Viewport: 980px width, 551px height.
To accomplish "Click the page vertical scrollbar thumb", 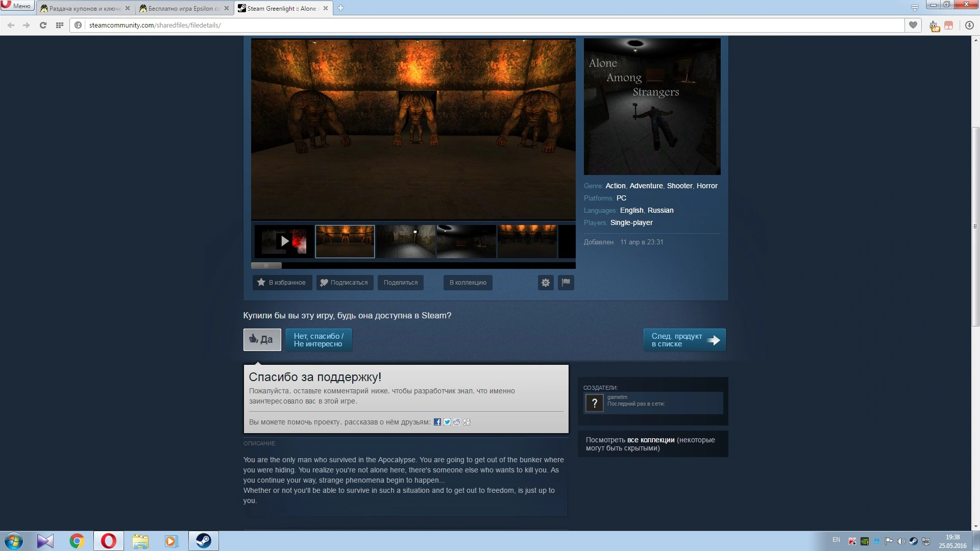I will 975,227.
